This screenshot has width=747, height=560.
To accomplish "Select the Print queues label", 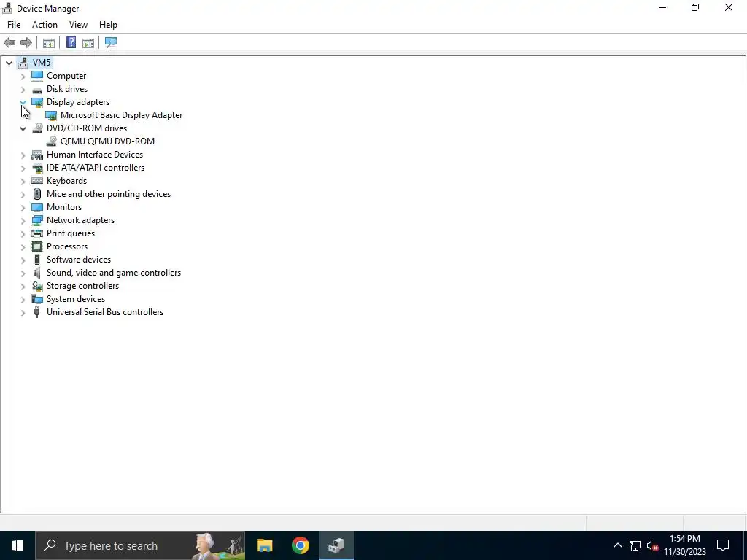I will pos(71,233).
